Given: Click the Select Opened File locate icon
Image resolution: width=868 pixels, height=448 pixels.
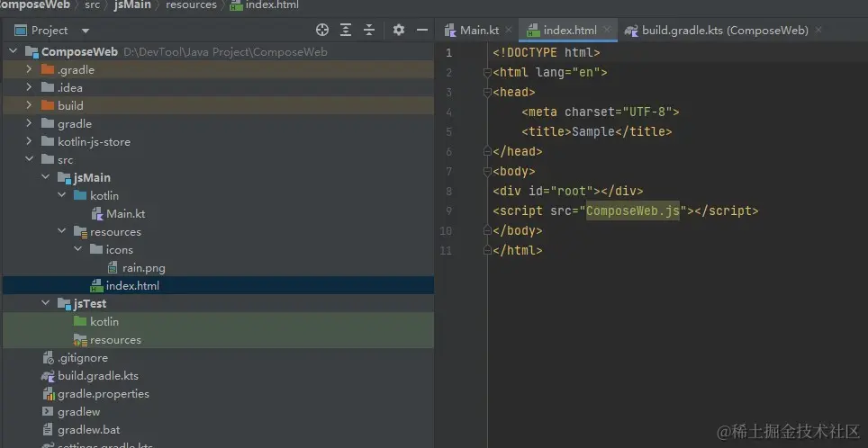Looking at the screenshot, I should click(322, 30).
